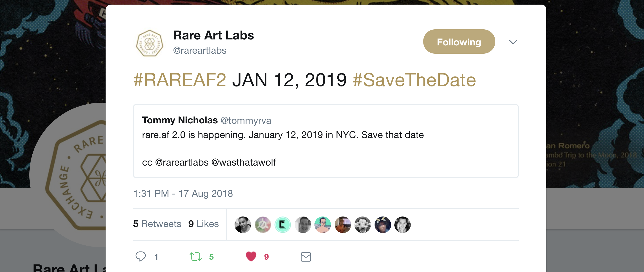Screen dimensions: 644x272
Task: View the 9 Likes list
Action: [x=204, y=224]
